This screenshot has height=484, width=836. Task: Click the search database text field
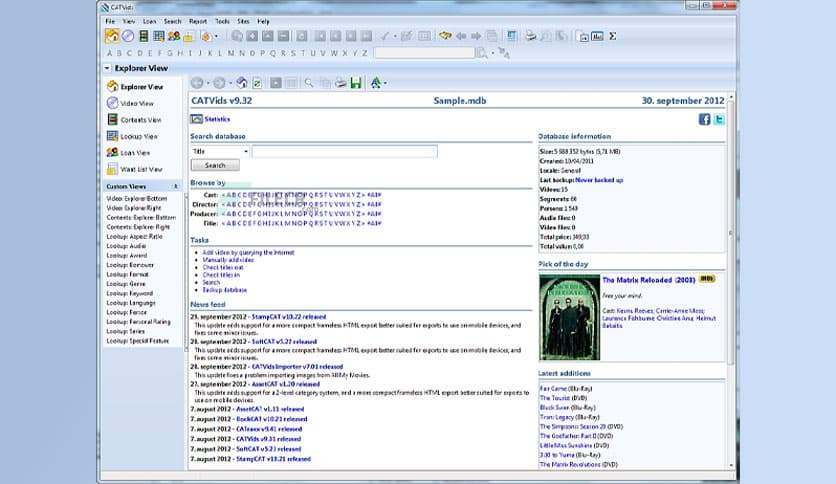click(x=344, y=152)
